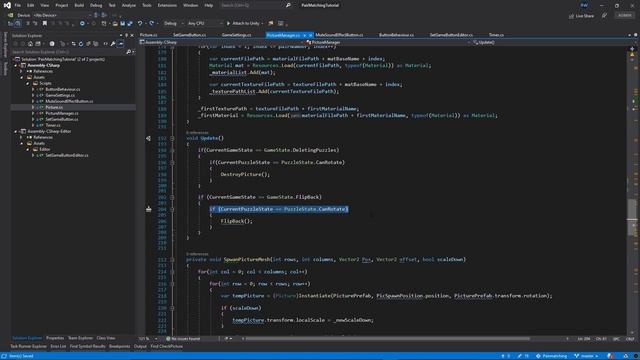Switch to the Picture.cs editor tab
640x360 pixels.
pyautogui.click(x=149, y=35)
